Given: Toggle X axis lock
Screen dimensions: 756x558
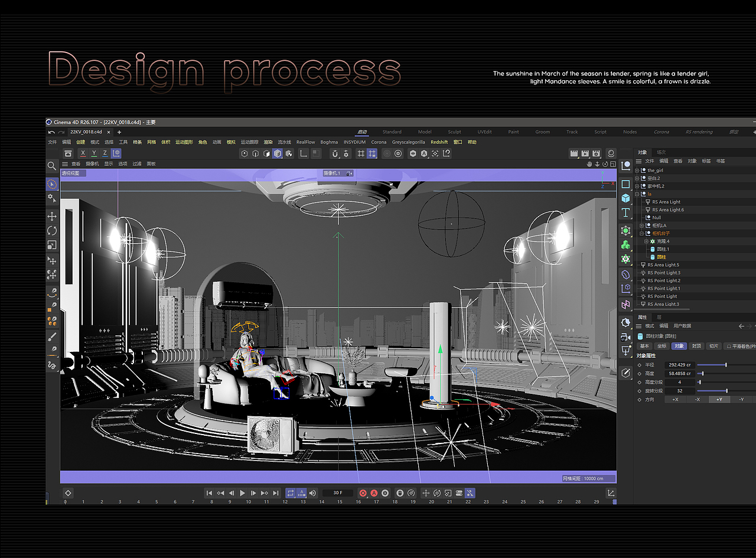Looking at the screenshot, I should tap(83, 154).
